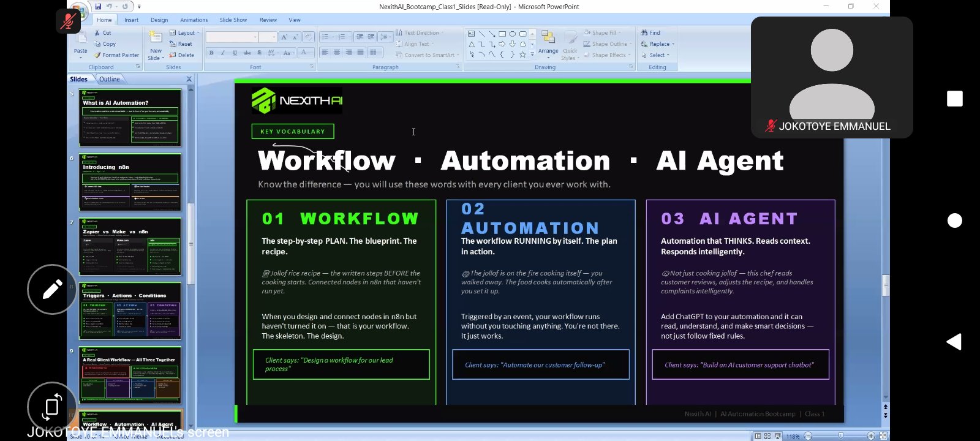
Task: Toggle Text Shadow formatting
Action: pyautogui.click(x=259, y=53)
